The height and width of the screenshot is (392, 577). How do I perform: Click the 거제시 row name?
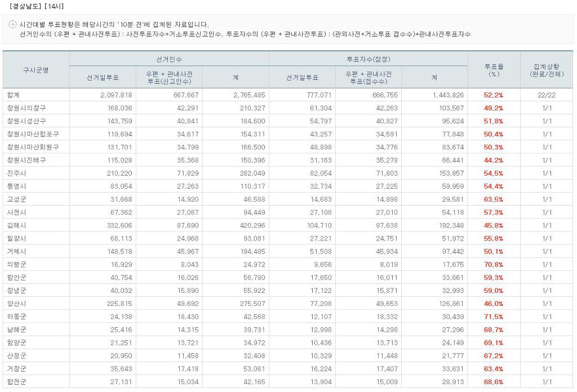tap(16, 252)
